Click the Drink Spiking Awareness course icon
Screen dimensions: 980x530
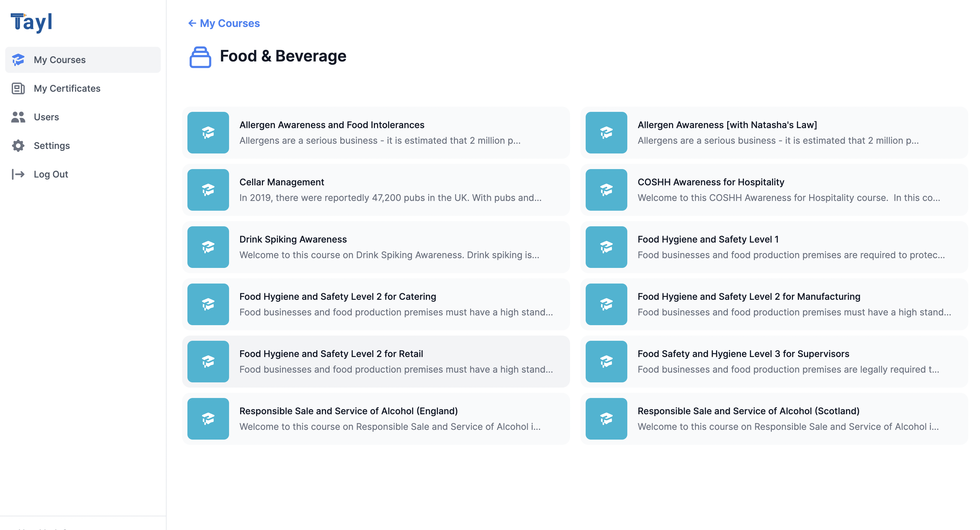coord(208,247)
